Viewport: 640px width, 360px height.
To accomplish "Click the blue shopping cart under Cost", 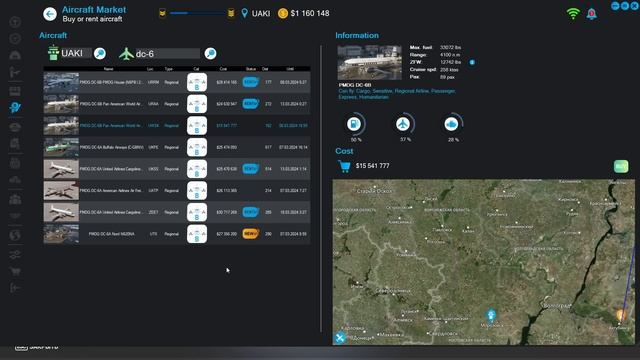I will tap(344, 166).
